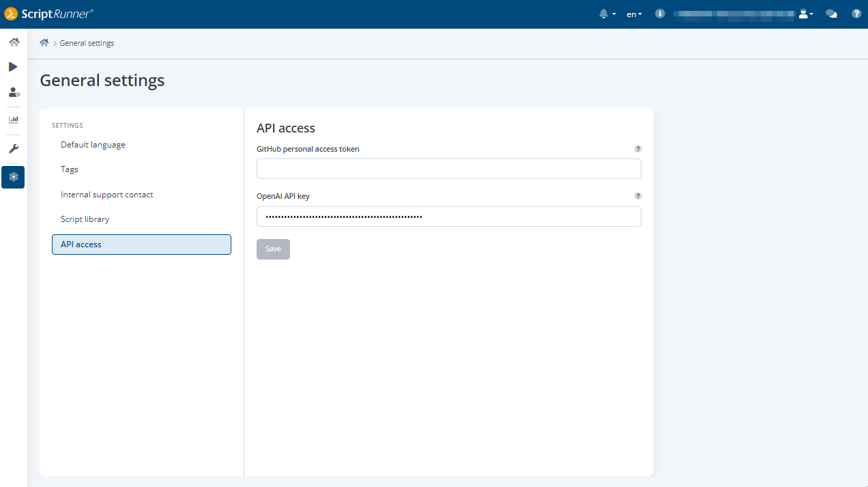
Task: Click the wrench tools sidebar icon
Action: 14,149
